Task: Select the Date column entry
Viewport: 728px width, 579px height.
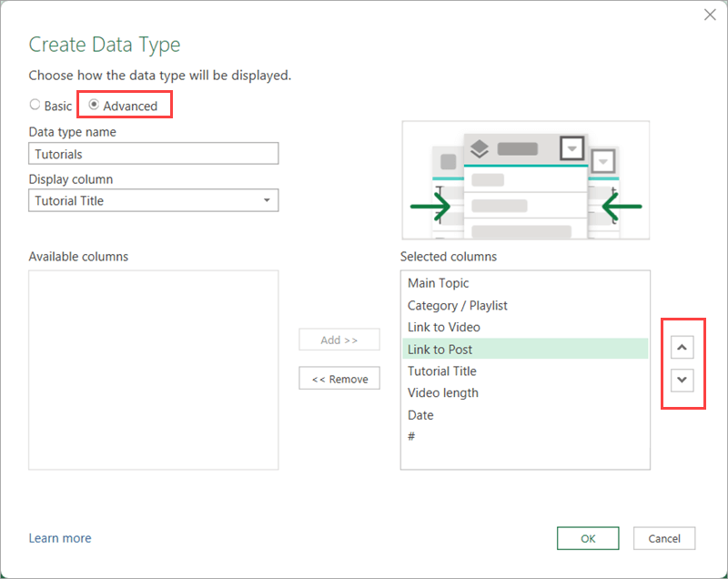Action: tap(420, 414)
